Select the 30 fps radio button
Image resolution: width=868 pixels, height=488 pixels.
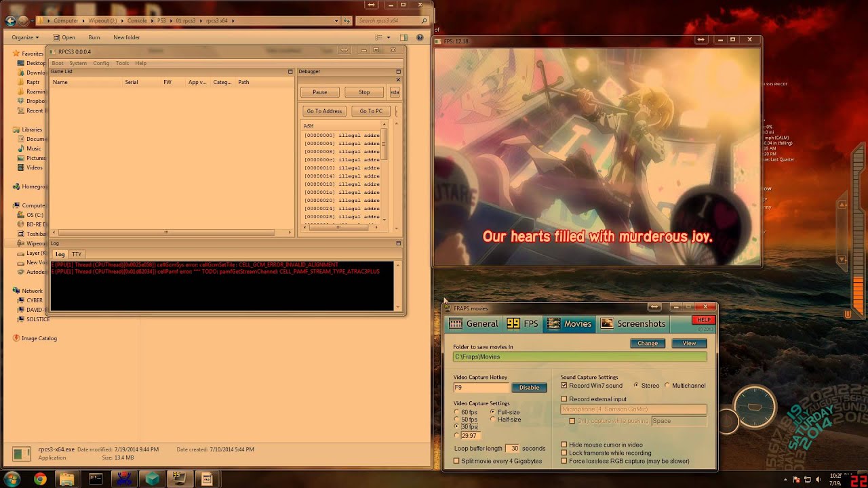tap(456, 427)
